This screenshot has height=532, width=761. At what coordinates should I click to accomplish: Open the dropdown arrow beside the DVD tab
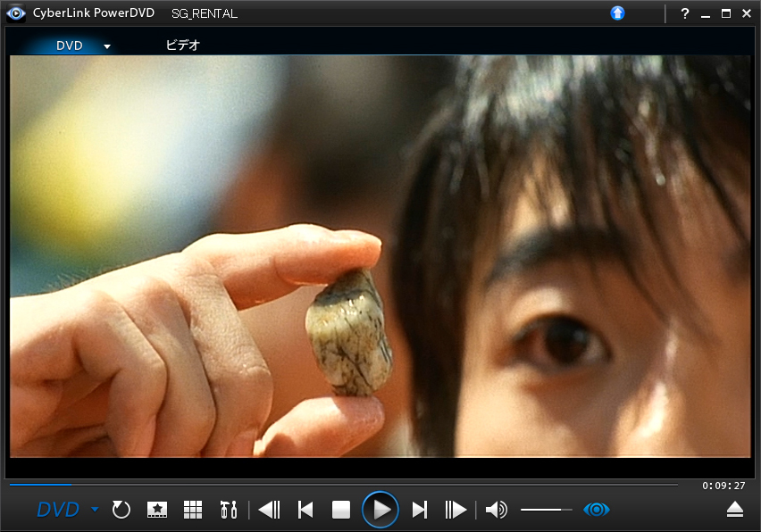coord(107,46)
